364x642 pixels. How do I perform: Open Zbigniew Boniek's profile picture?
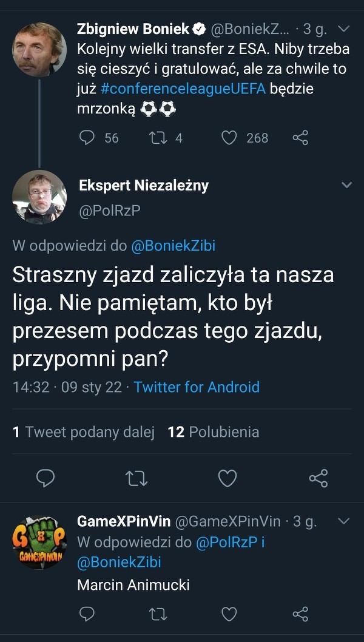[x=39, y=50]
